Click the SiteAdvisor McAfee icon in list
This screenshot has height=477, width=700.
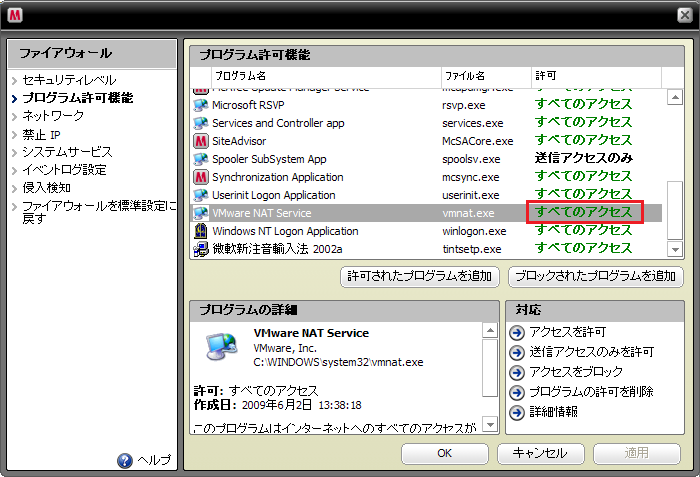(x=200, y=141)
